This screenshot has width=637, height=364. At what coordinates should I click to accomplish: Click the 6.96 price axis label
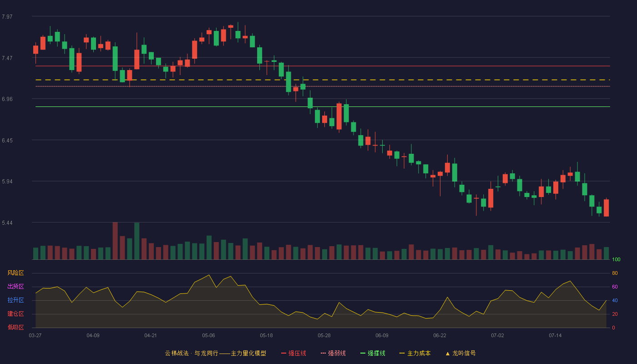point(7,99)
